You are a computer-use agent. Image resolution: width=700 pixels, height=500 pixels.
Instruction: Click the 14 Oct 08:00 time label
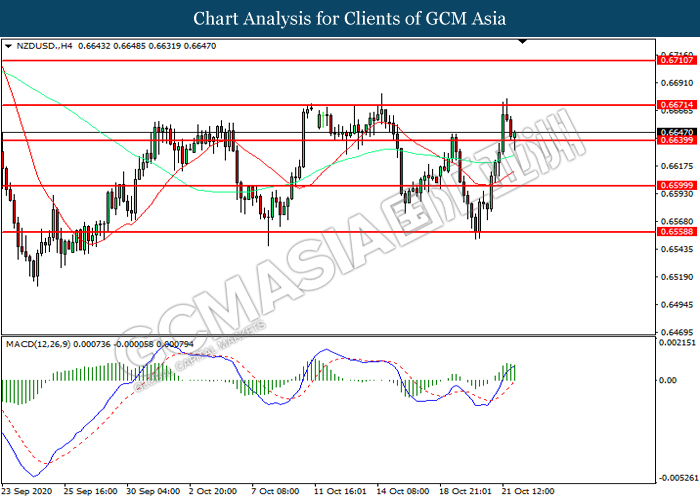(x=403, y=492)
